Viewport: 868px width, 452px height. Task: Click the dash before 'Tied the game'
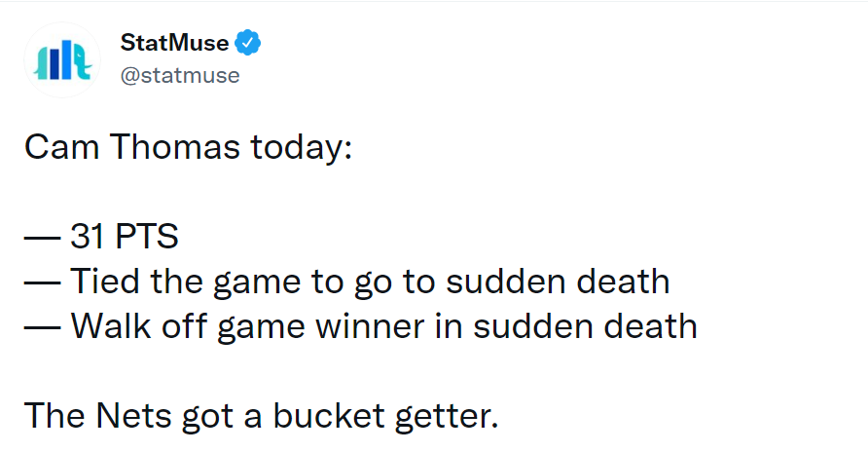43,282
